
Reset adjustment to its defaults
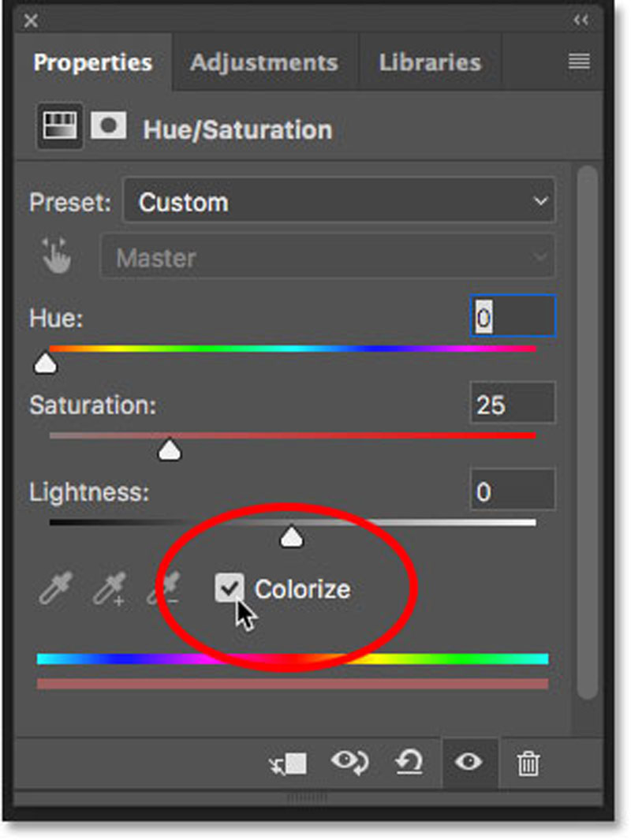click(409, 763)
